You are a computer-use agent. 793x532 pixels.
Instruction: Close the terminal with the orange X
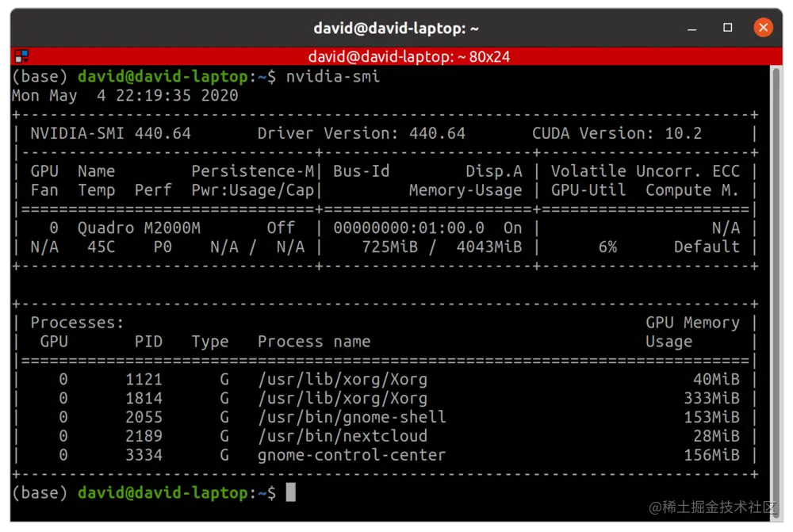pos(763,27)
